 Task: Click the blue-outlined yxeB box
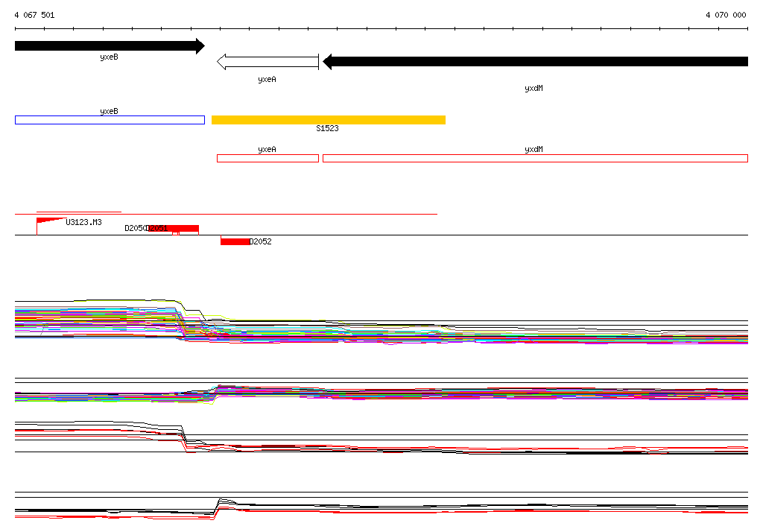110,120
